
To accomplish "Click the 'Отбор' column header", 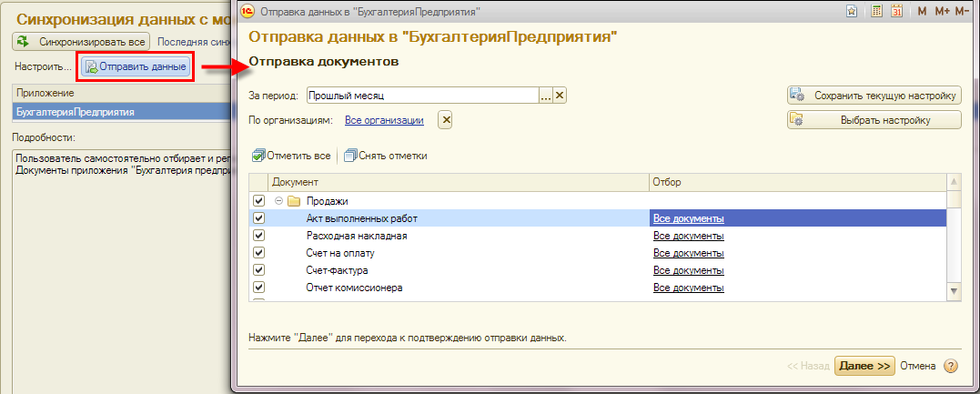I will pos(797,182).
